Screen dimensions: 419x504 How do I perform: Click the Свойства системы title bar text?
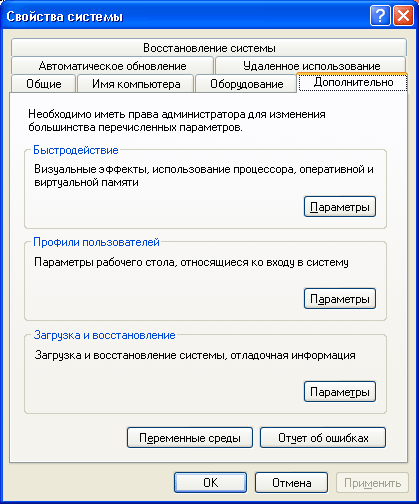tap(65, 16)
